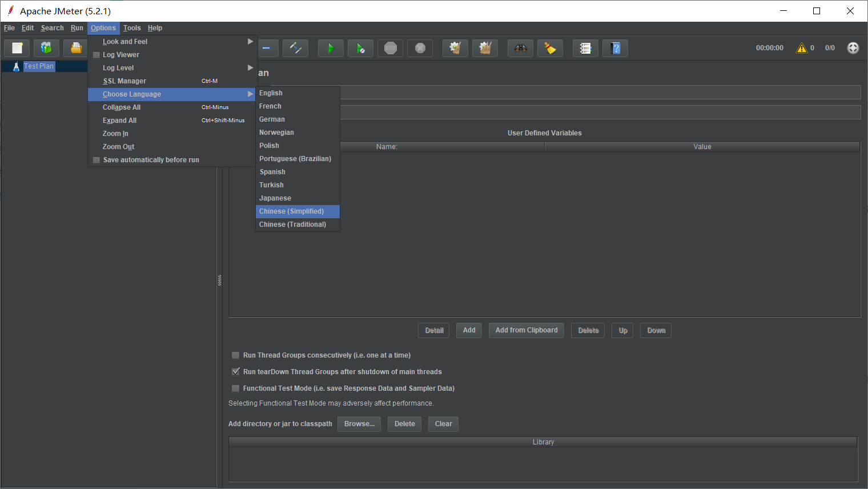Open the File menu
The width and height of the screenshot is (868, 489).
(9, 28)
